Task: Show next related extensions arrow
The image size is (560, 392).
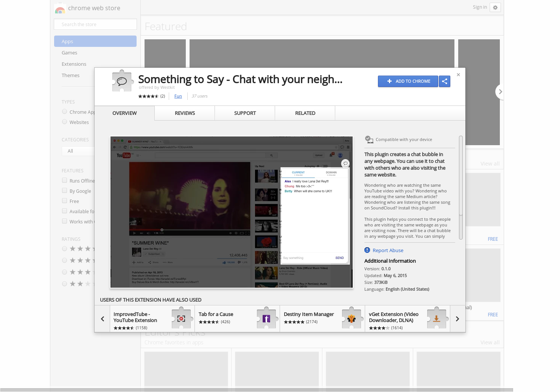Action: [457, 319]
